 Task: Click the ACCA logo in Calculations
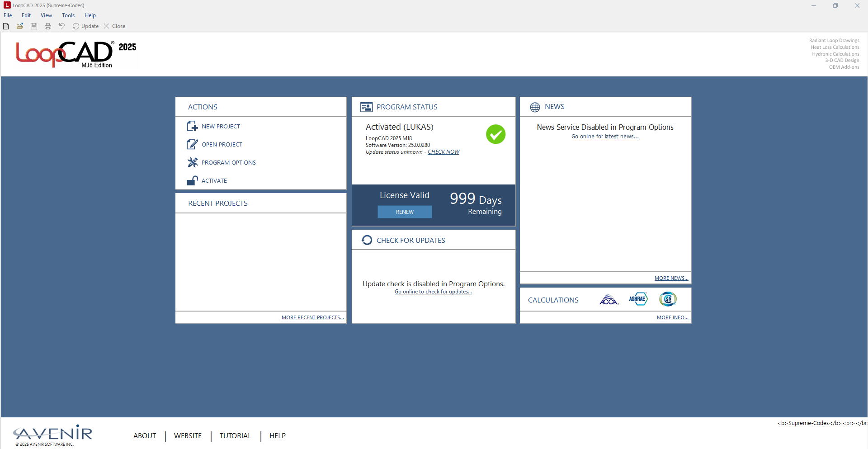coord(609,299)
